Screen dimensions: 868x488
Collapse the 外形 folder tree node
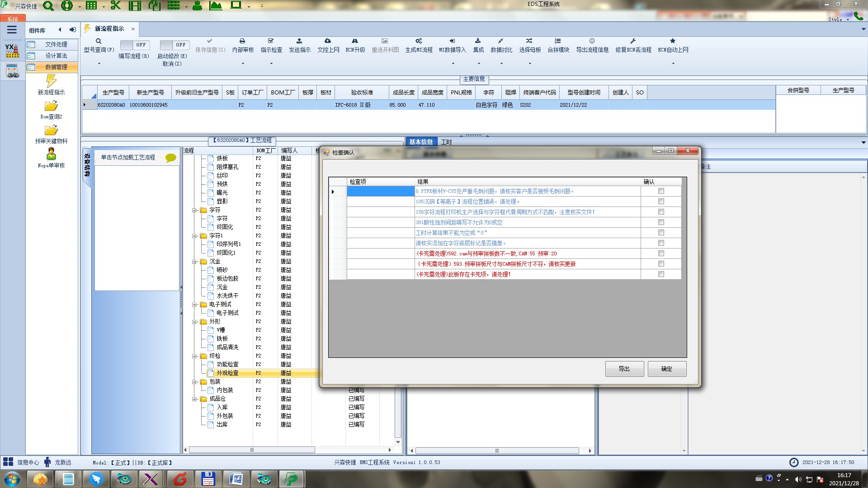click(x=194, y=322)
